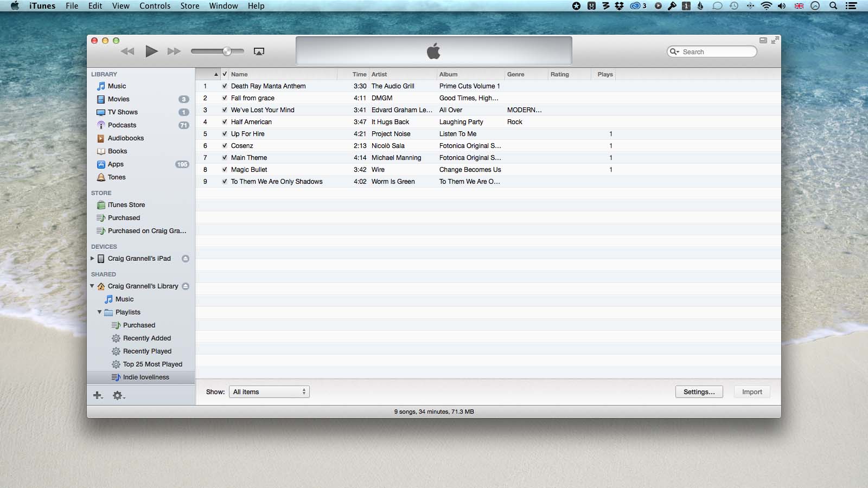
Task: Open the Show All items dropdown
Action: point(269,392)
